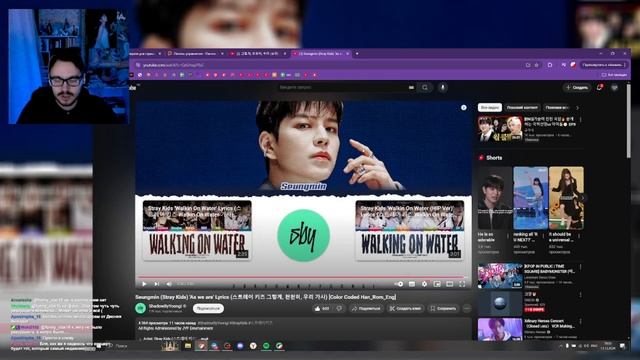The image size is (640, 360).
Task: Skip to the next video
Action: [157, 284]
